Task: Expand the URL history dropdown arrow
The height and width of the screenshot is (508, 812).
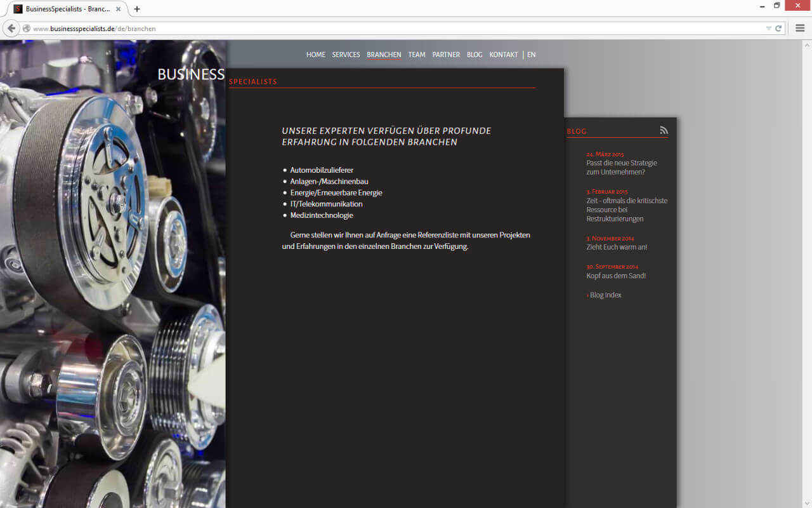Action: pos(769,29)
